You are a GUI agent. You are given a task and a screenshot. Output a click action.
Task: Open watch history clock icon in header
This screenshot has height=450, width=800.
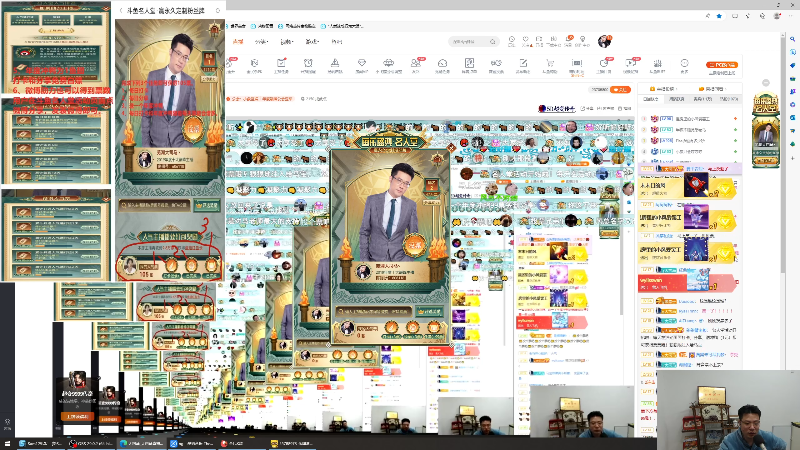pos(512,41)
